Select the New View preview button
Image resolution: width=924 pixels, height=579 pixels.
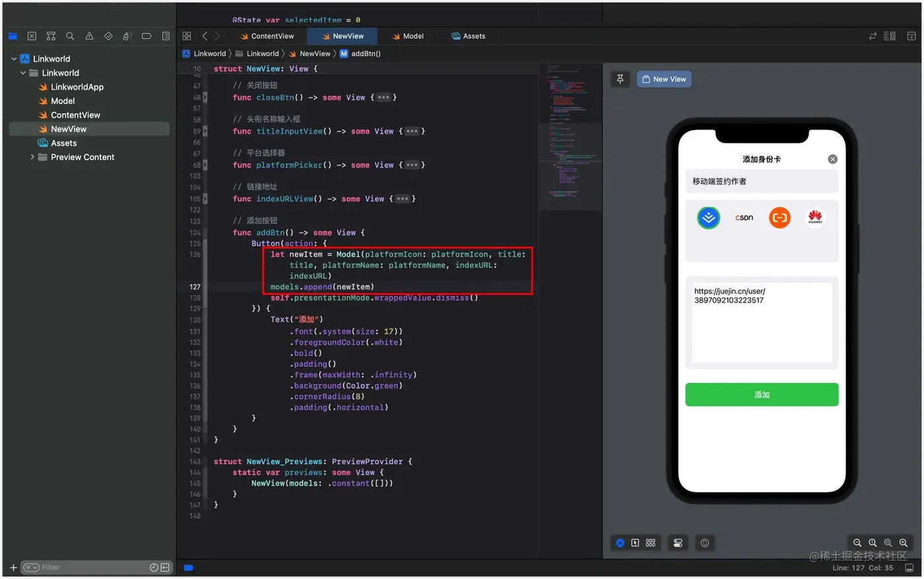tap(664, 79)
